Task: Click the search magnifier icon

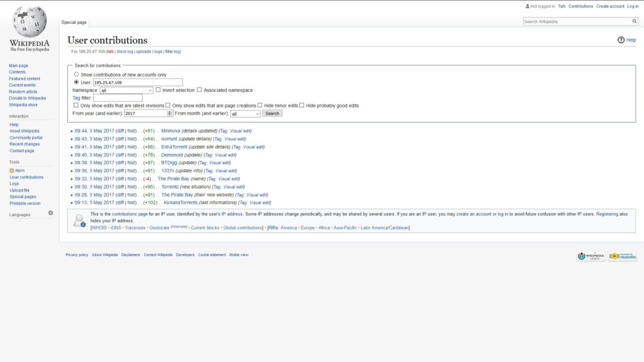Action: coord(635,21)
